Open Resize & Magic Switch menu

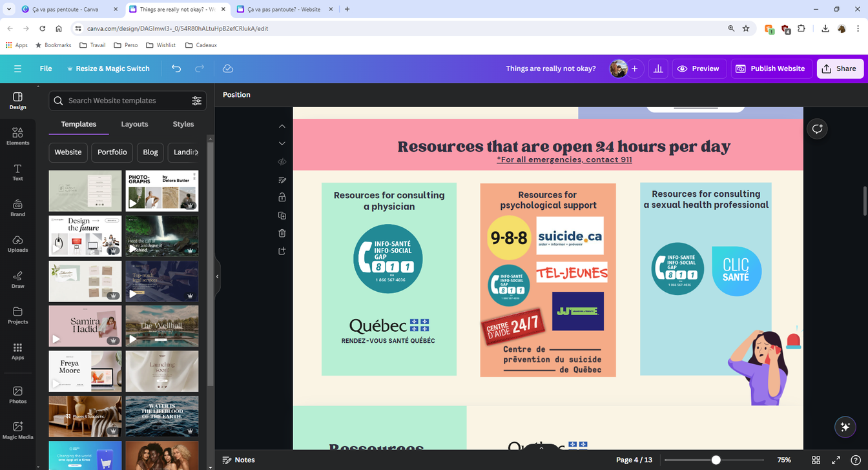108,68
